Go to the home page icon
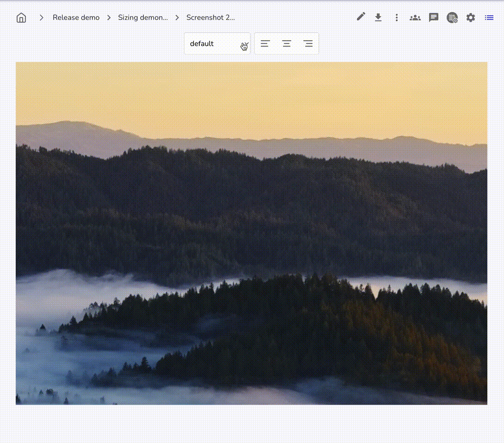 [21, 18]
